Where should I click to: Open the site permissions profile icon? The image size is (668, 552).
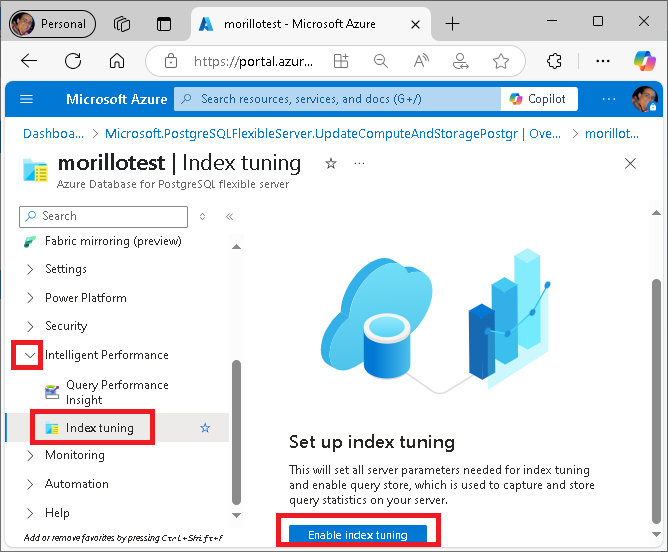click(x=461, y=61)
